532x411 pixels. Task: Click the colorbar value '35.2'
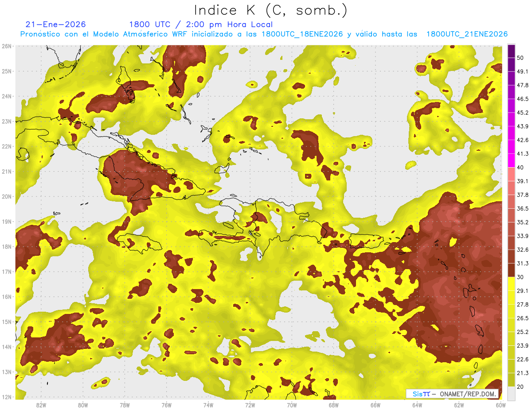[523, 222]
